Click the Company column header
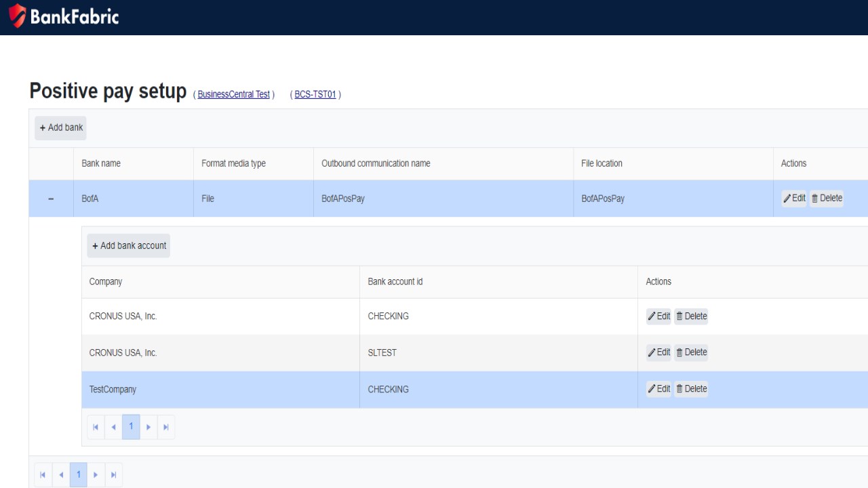Viewport: 868px width, 488px height. pyautogui.click(x=220, y=281)
